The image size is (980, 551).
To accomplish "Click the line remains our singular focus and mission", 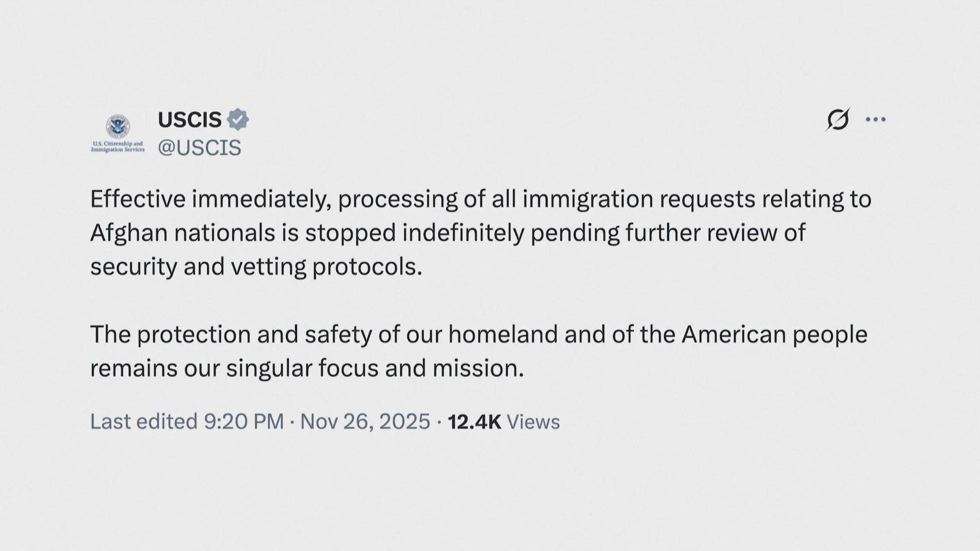I will point(307,368).
